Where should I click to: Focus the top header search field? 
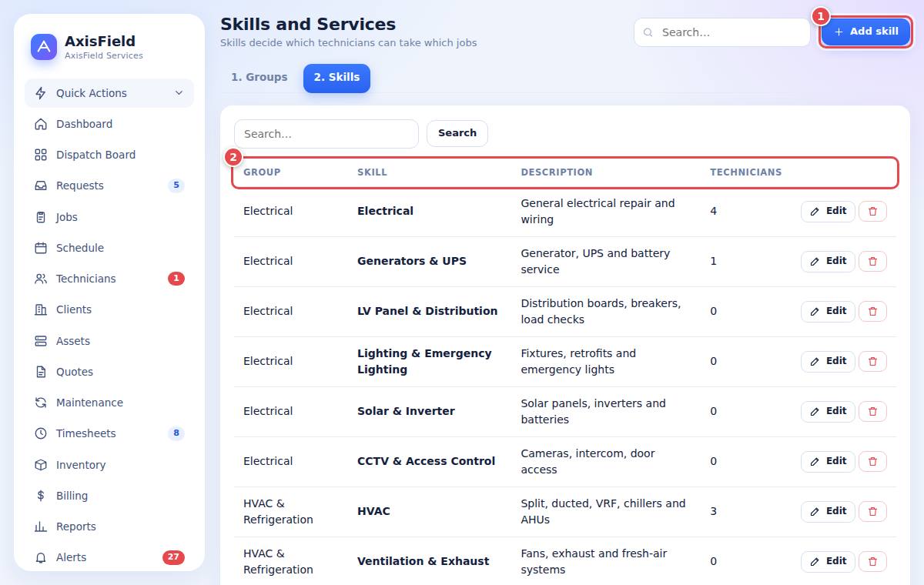click(722, 32)
